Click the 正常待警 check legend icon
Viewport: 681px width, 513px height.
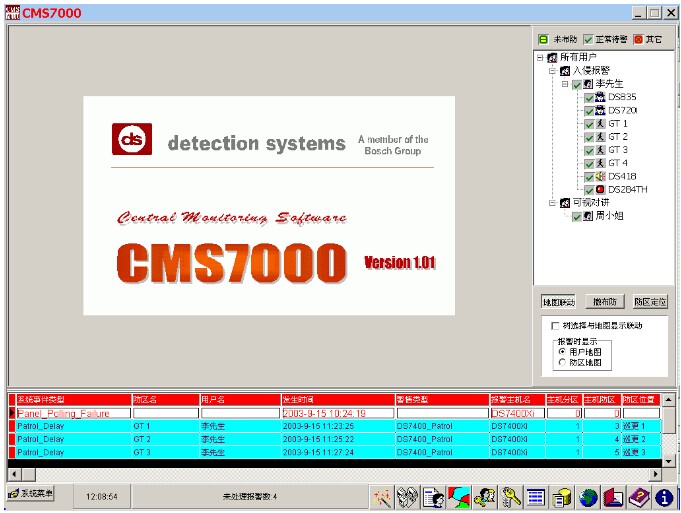click(588, 40)
